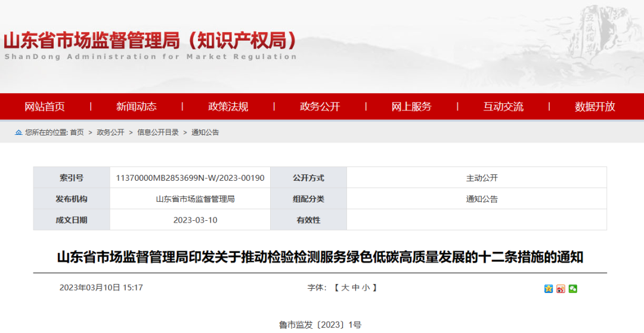Open 网站首页 in navigation bar
This screenshot has height=333, width=644.
[44, 107]
